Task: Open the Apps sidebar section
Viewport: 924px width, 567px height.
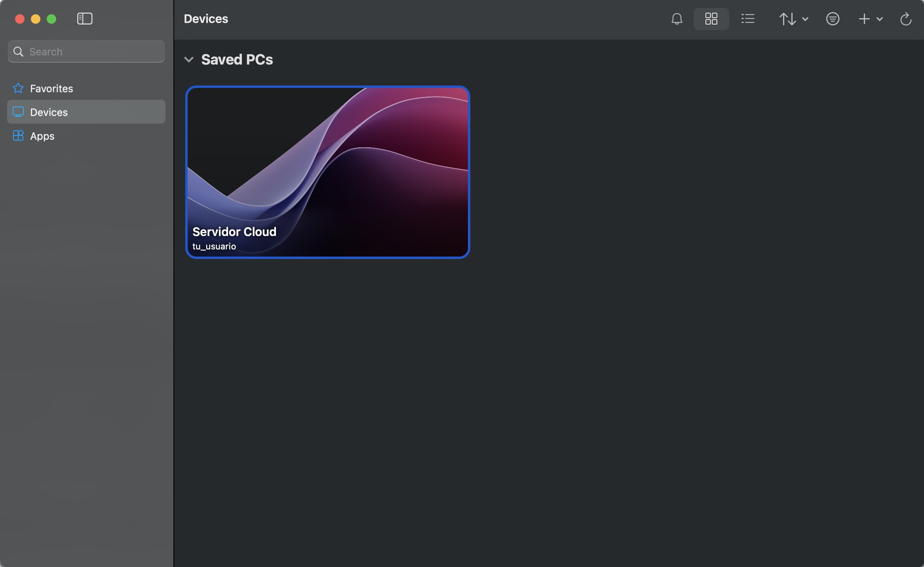Action: 42,136
